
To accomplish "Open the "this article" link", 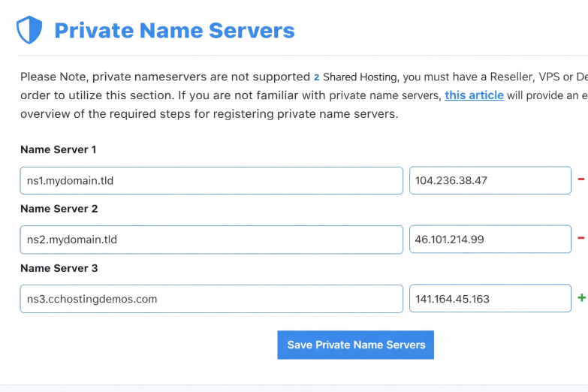I will click(x=474, y=95).
